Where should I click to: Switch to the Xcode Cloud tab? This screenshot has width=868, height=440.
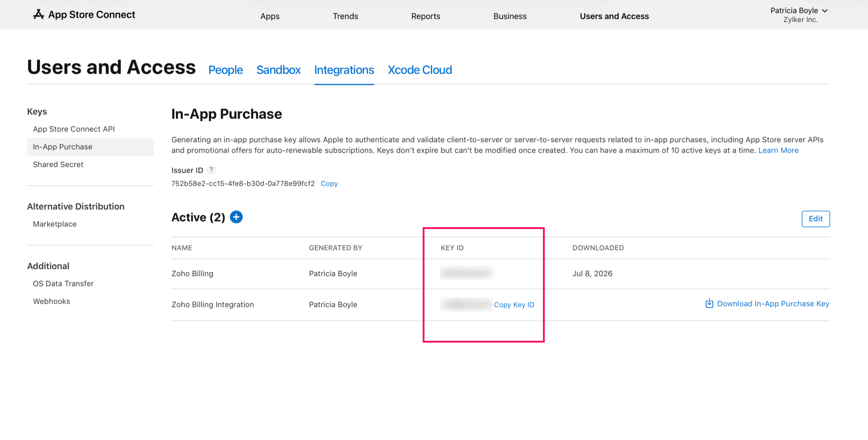click(420, 70)
